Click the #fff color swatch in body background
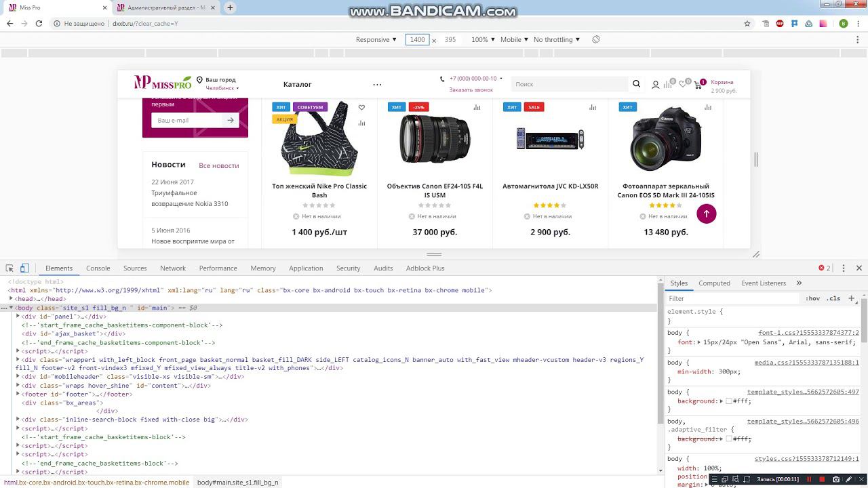The image size is (868, 488). pos(728,401)
